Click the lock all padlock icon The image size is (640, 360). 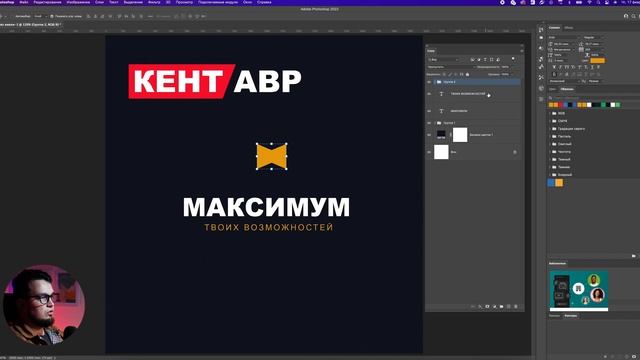[x=468, y=74]
